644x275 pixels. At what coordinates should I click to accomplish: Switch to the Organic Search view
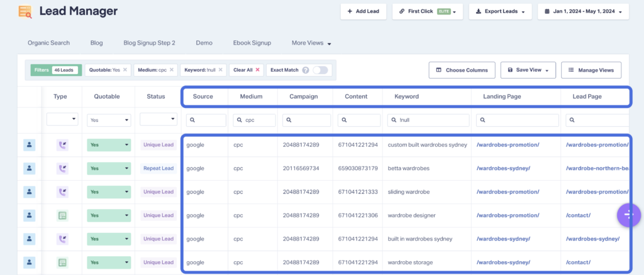[x=49, y=43]
